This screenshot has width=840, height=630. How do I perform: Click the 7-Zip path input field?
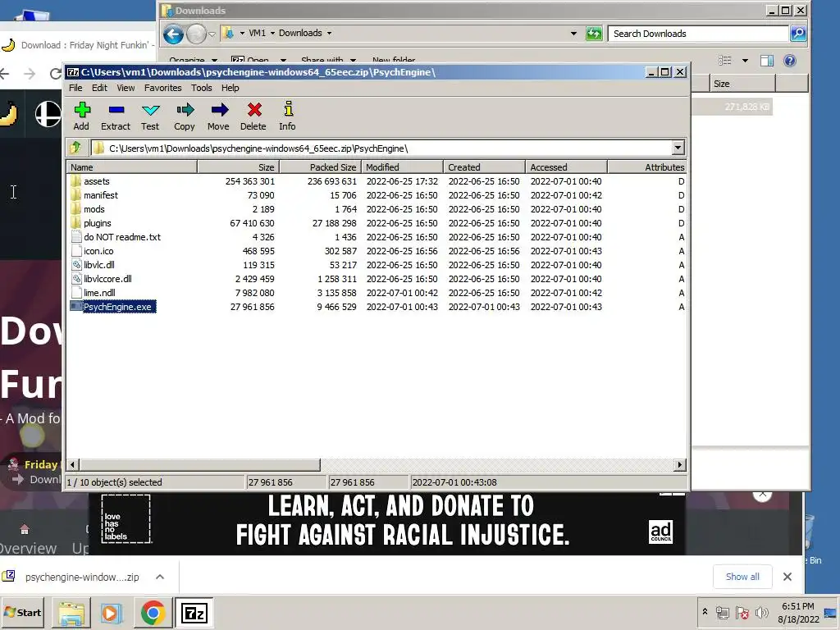click(x=381, y=148)
